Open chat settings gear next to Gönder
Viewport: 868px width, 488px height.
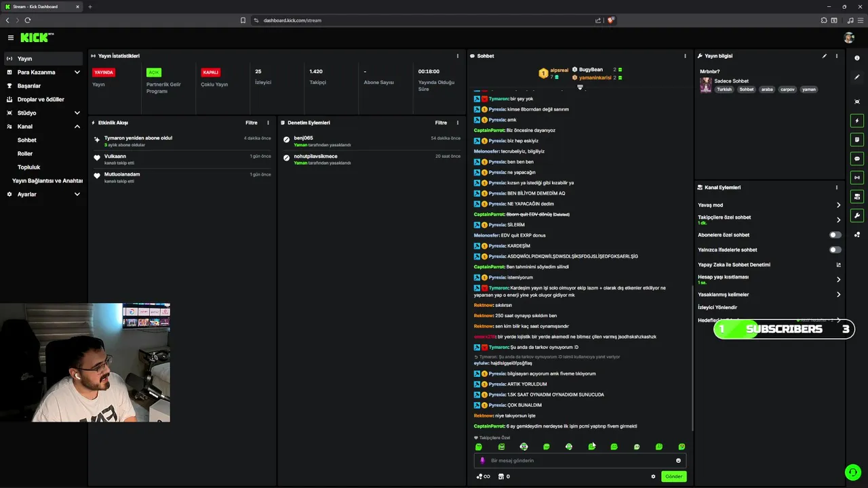click(x=653, y=476)
